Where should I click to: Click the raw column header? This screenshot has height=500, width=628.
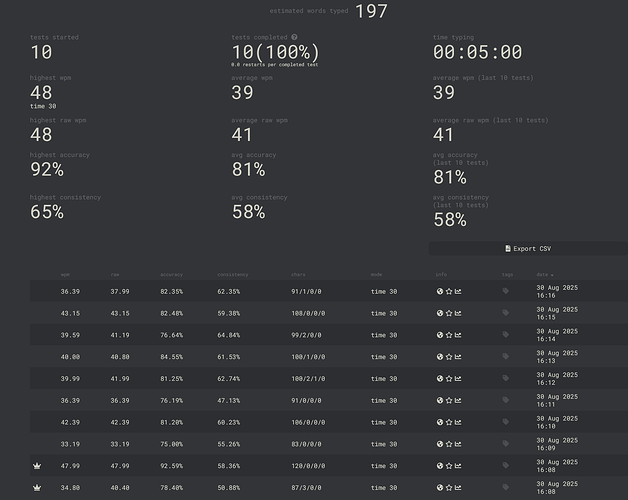pos(115,273)
